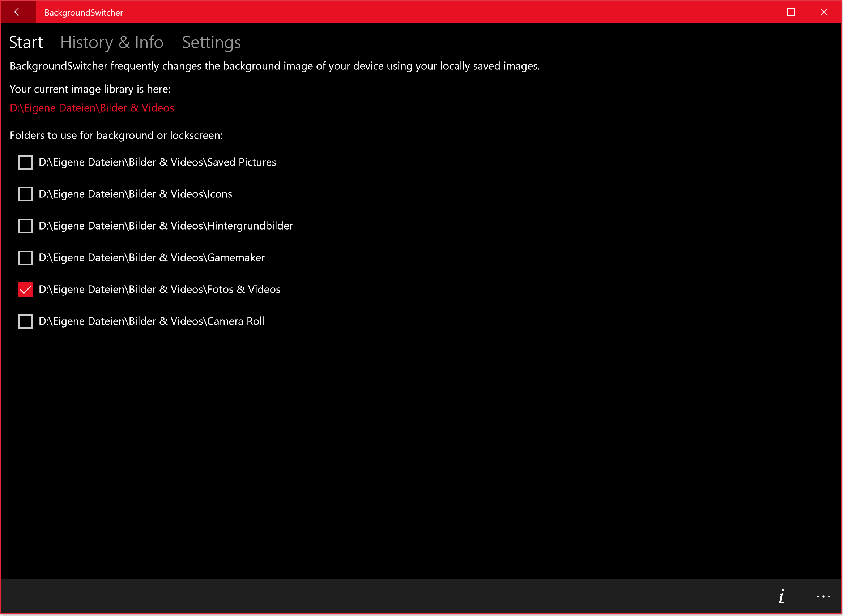This screenshot has height=616, width=843.
Task: Enable the Saved Pictures folder checkbox
Action: click(x=25, y=163)
